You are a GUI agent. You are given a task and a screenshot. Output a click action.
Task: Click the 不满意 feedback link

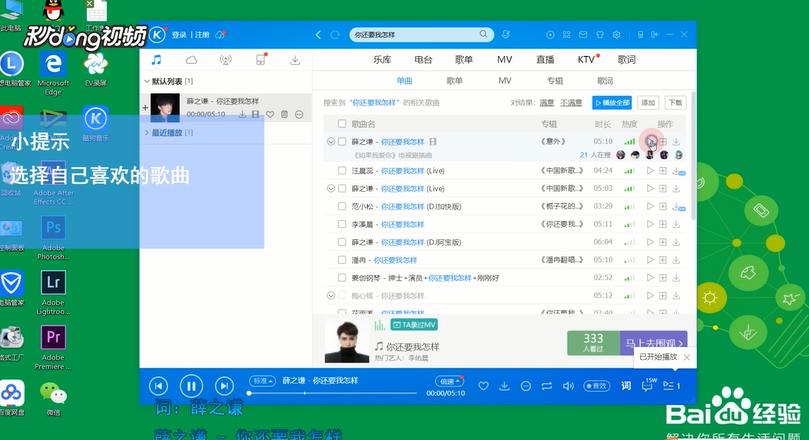click(x=571, y=103)
